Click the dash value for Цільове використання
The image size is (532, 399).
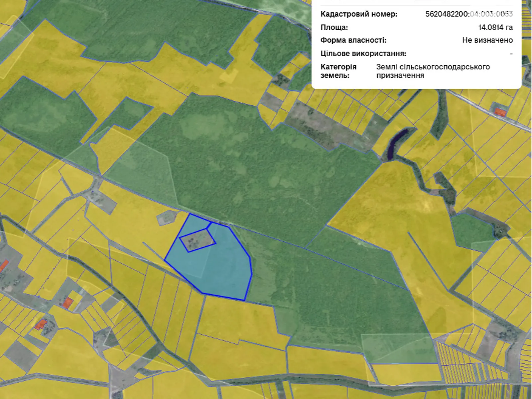pos(511,54)
